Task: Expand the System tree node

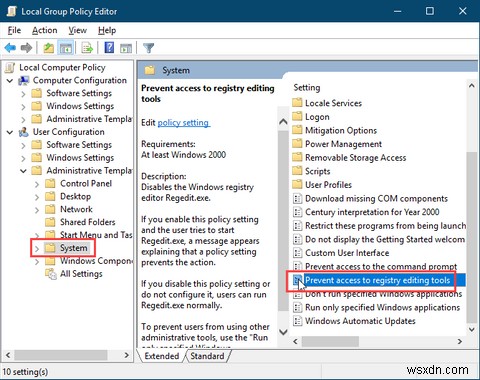Action: 37,249
